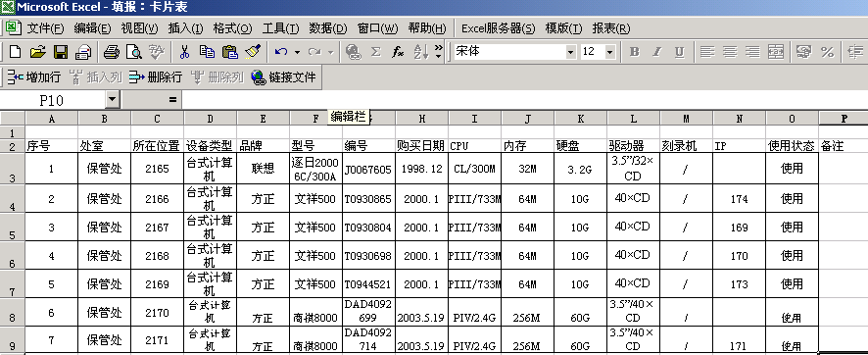Viewport: 868px width, 355px height.
Task: Select row 5 header
Action: click(12, 228)
